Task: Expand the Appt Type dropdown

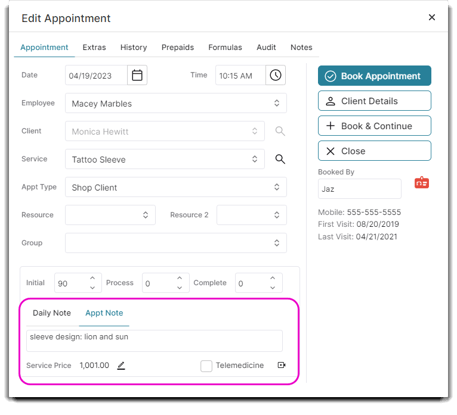Action: tap(176, 187)
